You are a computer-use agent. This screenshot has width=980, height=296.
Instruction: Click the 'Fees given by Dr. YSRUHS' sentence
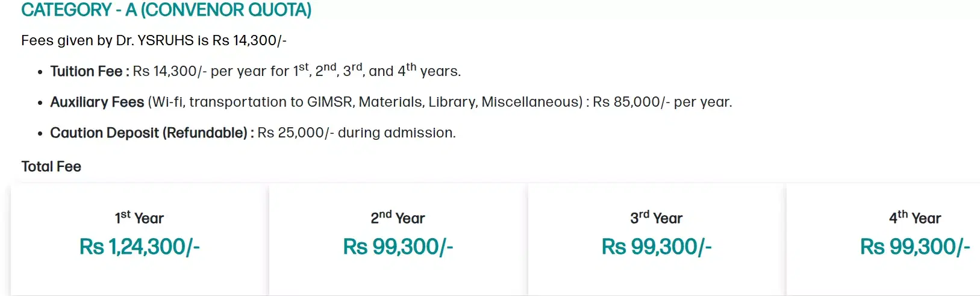pyautogui.click(x=154, y=40)
